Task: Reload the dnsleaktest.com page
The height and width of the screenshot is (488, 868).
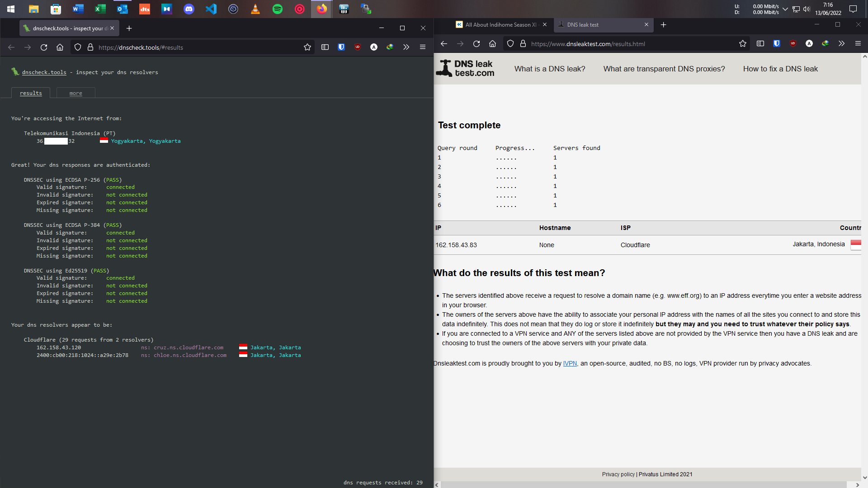Action: [x=476, y=43]
